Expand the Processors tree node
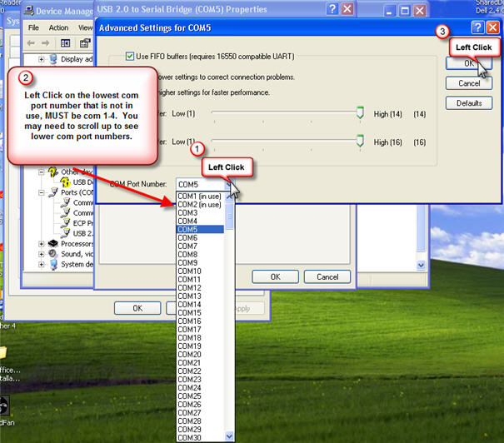 click(41, 244)
